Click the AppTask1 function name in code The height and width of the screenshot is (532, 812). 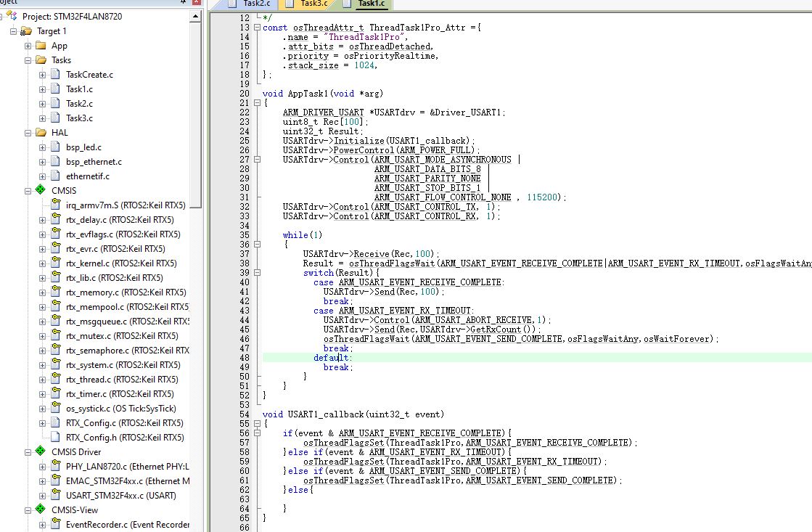pos(308,94)
